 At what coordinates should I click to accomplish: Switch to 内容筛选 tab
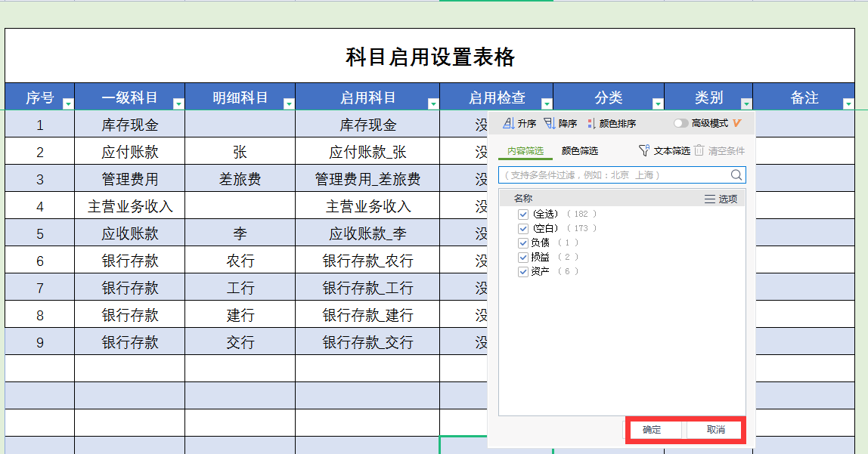[525, 151]
